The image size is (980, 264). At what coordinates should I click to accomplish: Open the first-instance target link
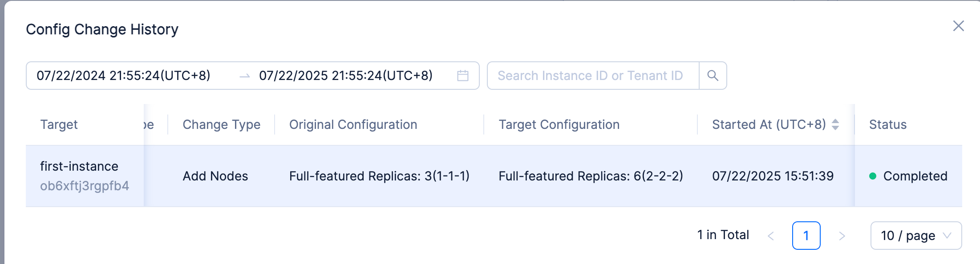79,166
